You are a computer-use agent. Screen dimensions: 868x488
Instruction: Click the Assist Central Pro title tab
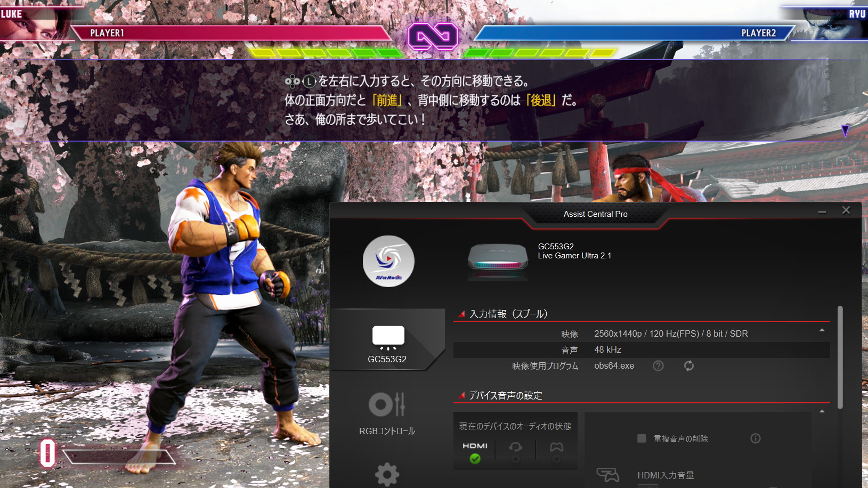(595, 214)
